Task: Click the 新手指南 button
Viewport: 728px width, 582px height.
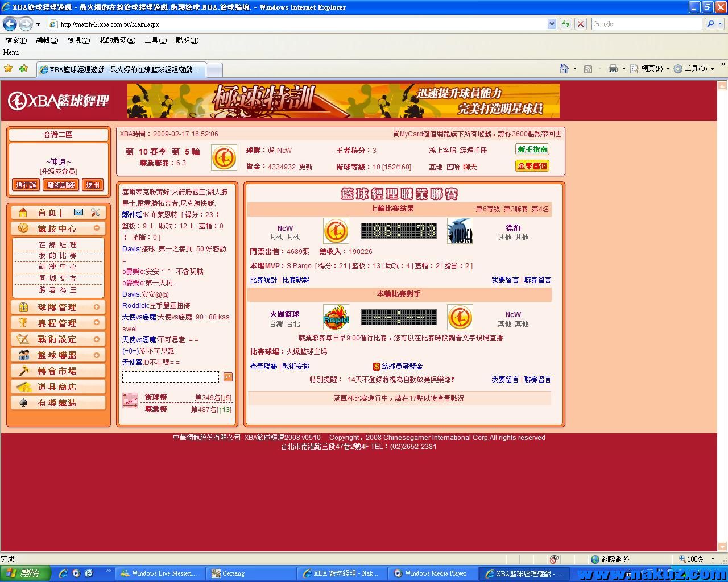Action: tap(532, 149)
